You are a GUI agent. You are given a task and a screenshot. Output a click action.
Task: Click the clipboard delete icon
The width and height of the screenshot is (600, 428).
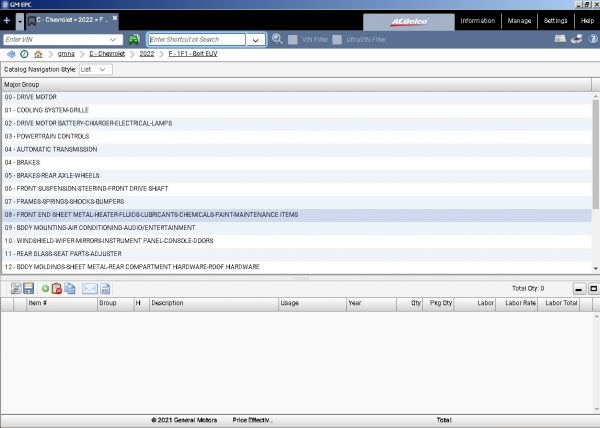[x=57, y=288]
